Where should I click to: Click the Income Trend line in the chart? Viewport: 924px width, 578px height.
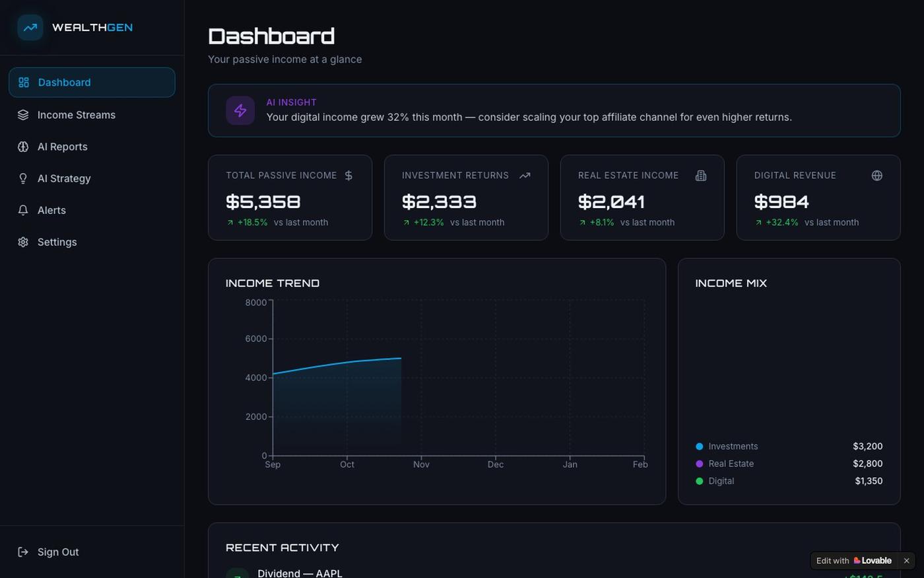(x=337, y=364)
